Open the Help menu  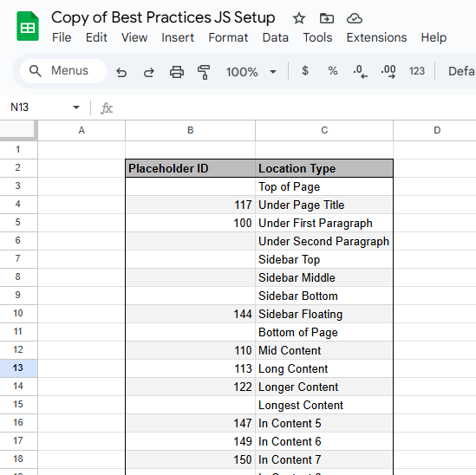[434, 37]
